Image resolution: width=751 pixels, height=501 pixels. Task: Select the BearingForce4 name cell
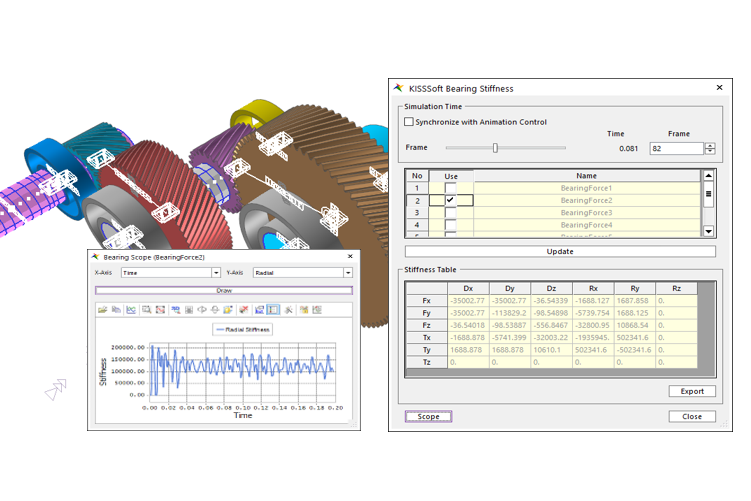tap(586, 225)
